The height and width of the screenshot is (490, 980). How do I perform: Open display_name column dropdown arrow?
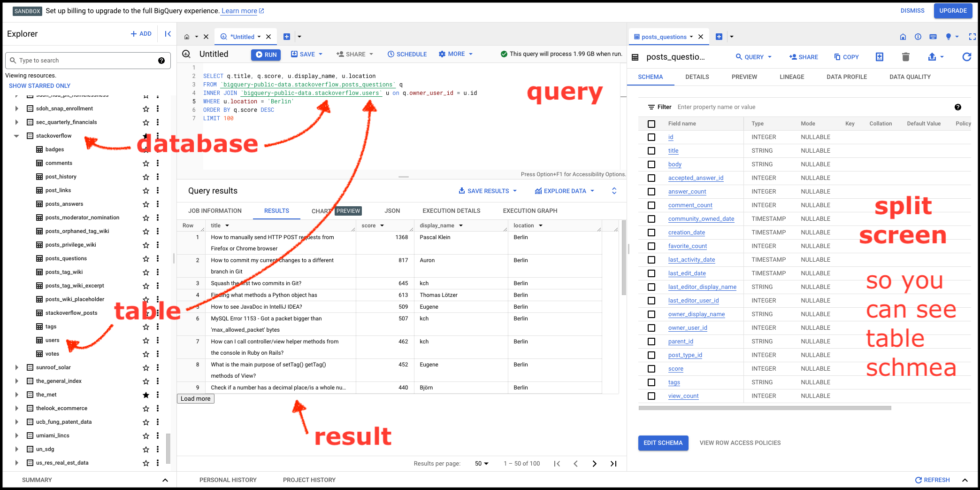[461, 226]
